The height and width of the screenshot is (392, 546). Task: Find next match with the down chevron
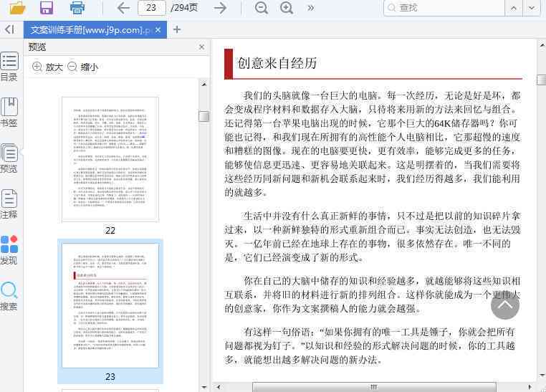coord(532,8)
